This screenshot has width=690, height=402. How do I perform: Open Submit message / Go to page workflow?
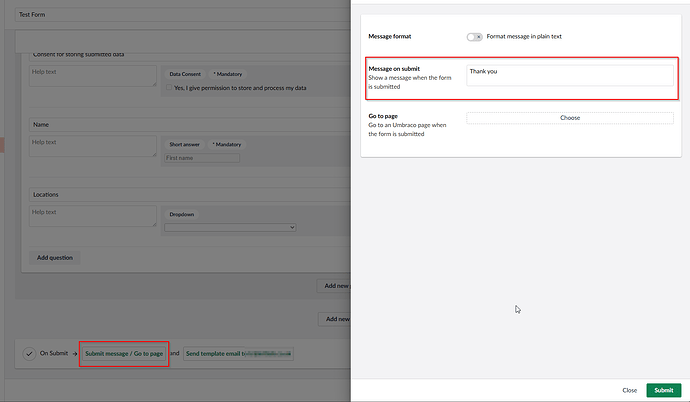click(124, 354)
